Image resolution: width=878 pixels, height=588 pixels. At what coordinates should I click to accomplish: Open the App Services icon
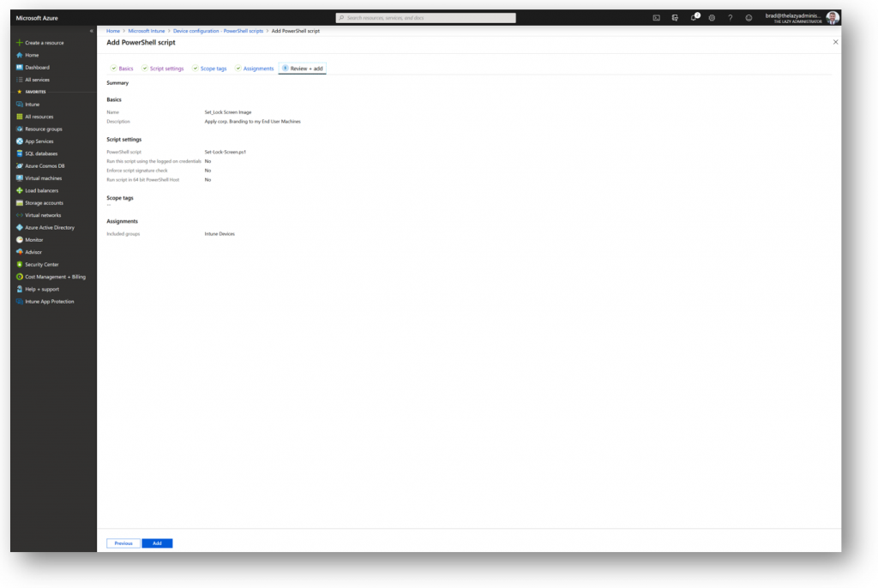tap(20, 141)
